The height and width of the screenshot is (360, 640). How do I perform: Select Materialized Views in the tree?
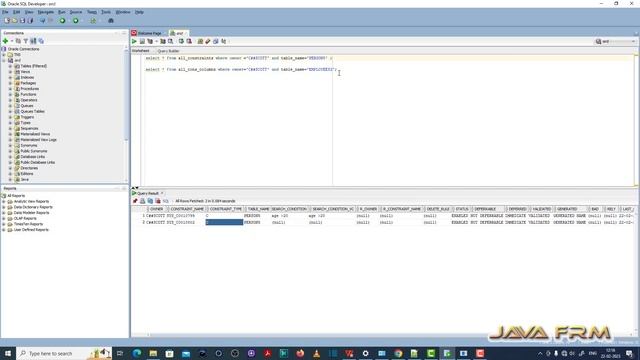[35, 134]
